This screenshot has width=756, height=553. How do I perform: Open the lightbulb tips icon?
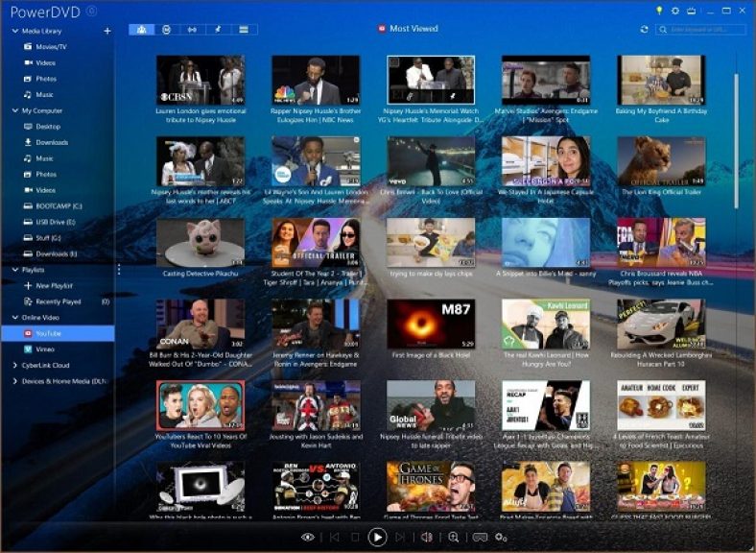pyautogui.click(x=659, y=11)
